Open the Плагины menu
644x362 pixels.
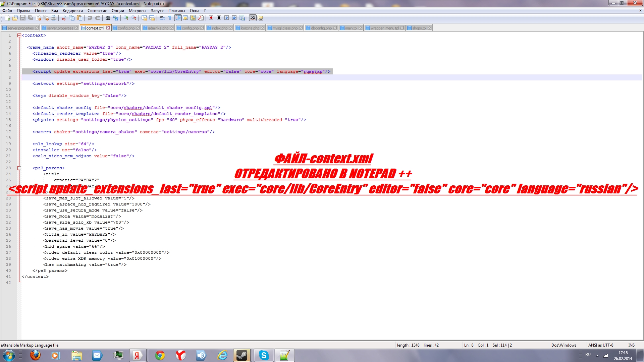(x=176, y=11)
